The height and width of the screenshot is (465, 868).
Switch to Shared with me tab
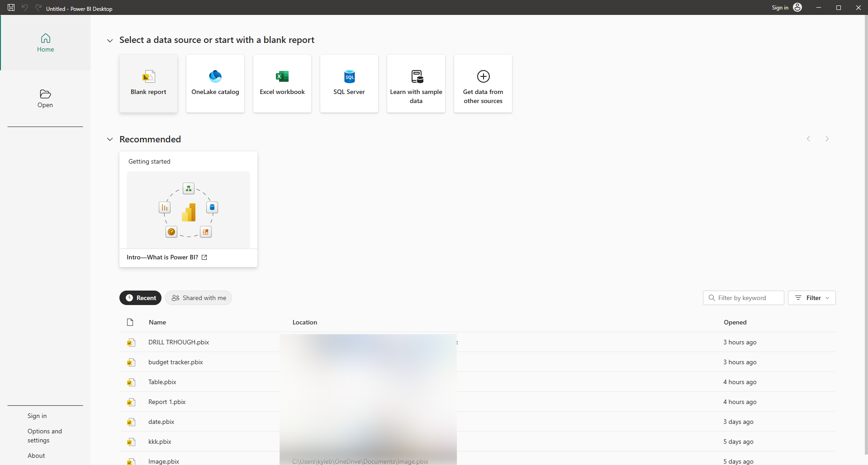click(x=199, y=298)
